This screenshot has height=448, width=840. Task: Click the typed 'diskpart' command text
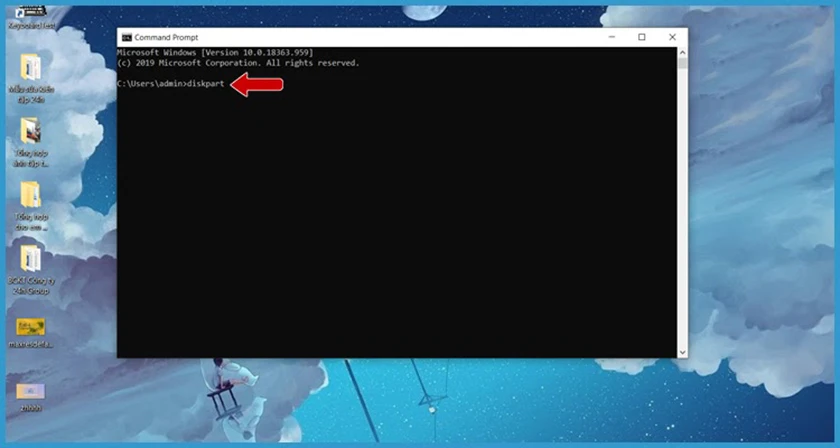pos(206,84)
